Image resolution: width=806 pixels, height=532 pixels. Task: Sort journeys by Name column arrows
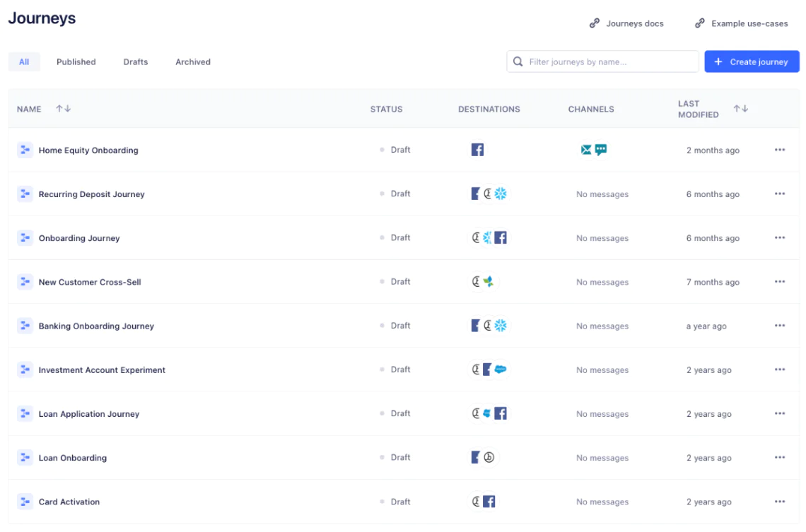(x=64, y=109)
